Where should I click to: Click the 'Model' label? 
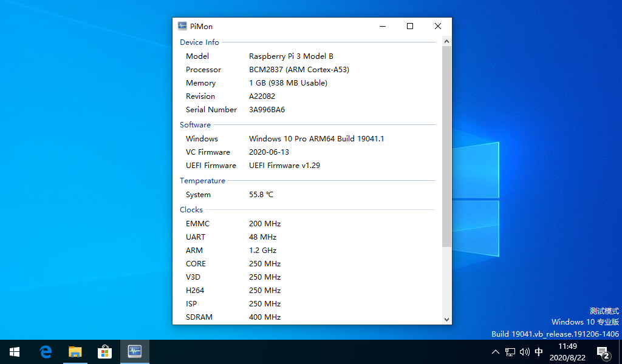point(197,56)
